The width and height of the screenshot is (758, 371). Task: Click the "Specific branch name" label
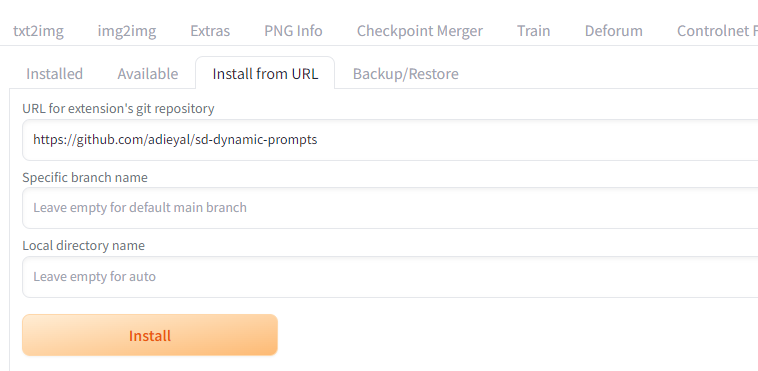pyautogui.click(x=85, y=178)
